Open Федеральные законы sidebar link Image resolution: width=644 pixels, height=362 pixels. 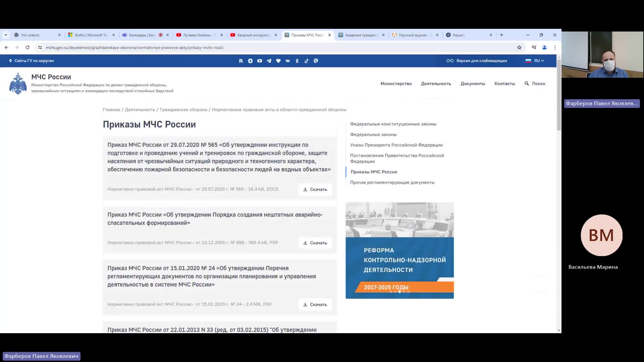click(x=373, y=134)
